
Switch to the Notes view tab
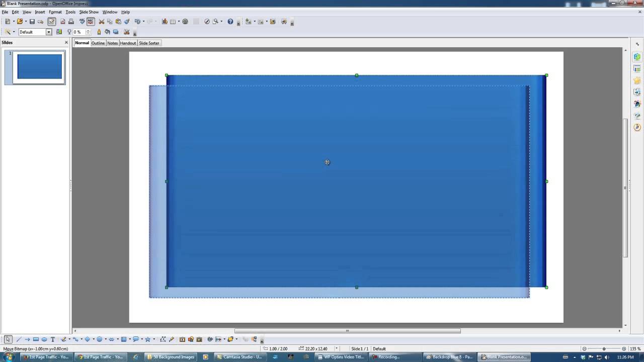tap(112, 43)
